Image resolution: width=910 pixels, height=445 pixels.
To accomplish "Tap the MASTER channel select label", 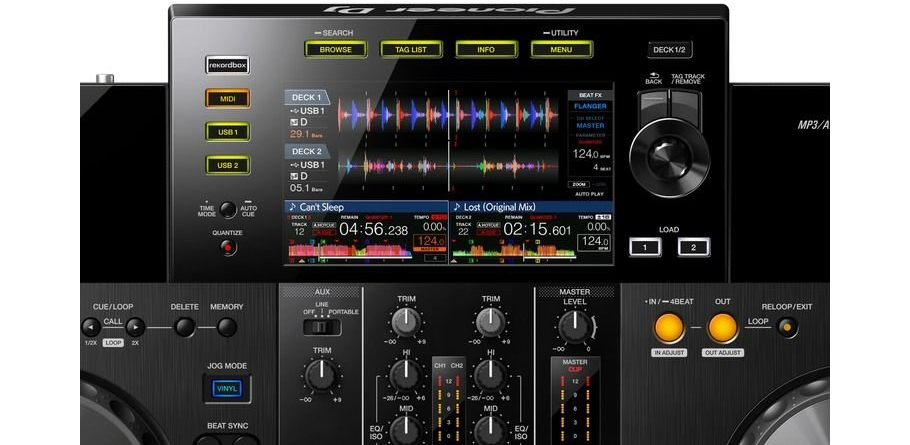I will click(x=590, y=125).
